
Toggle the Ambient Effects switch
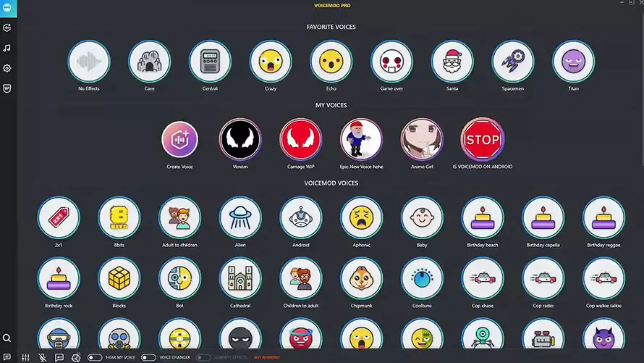click(203, 357)
